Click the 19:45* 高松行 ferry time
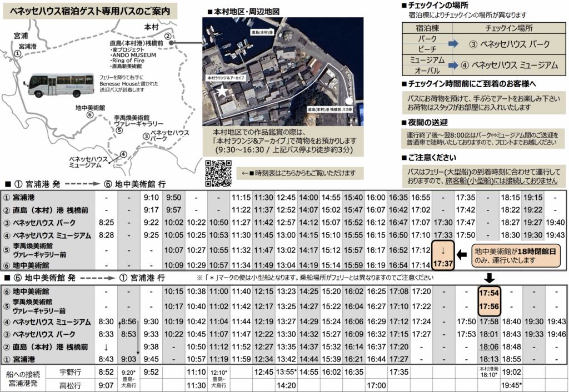569x392 pixels. click(x=511, y=385)
